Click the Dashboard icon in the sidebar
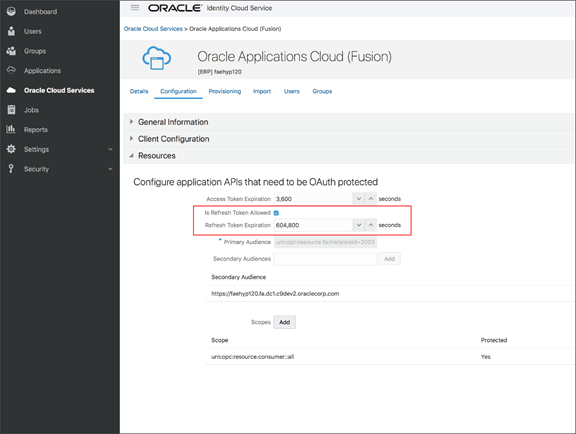The image size is (576, 434). click(x=11, y=11)
